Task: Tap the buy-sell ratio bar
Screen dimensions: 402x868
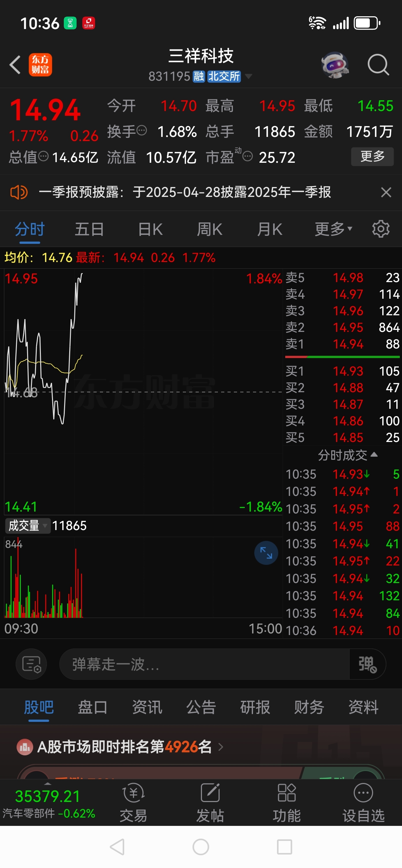Action: click(342, 357)
